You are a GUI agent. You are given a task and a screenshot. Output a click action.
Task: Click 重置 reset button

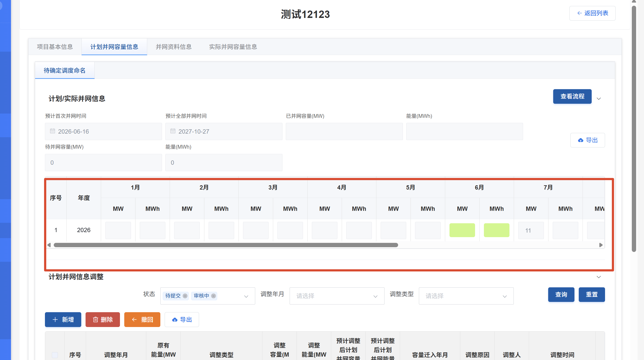point(592,295)
